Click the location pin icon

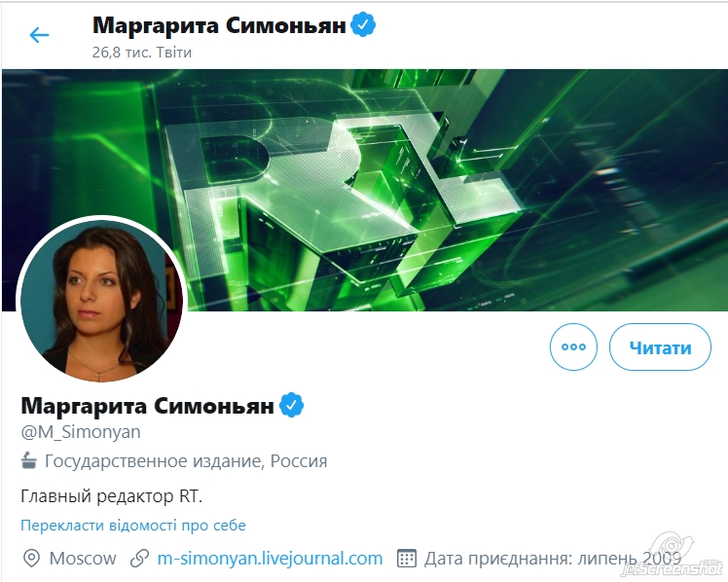coord(31,559)
